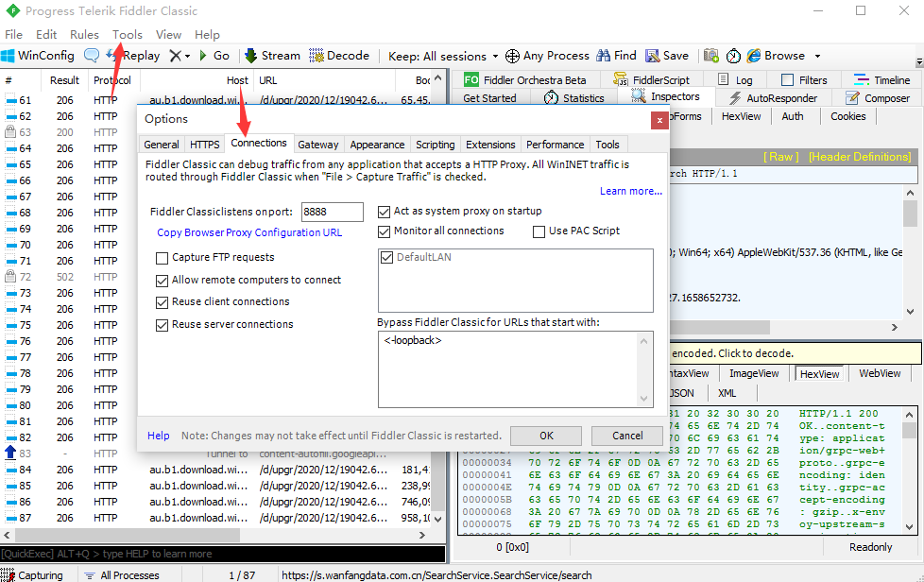The height and width of the screenshot is (582, 924).
Task: Toggle Reuse client connections checkbox
Action: tap(163, 302)
